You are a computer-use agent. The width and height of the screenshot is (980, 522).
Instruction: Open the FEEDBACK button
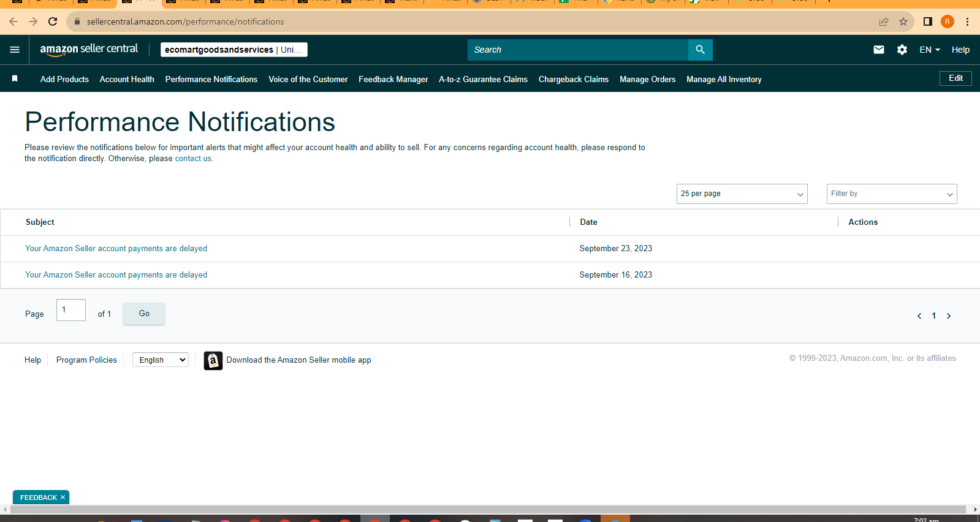[38, 497]
